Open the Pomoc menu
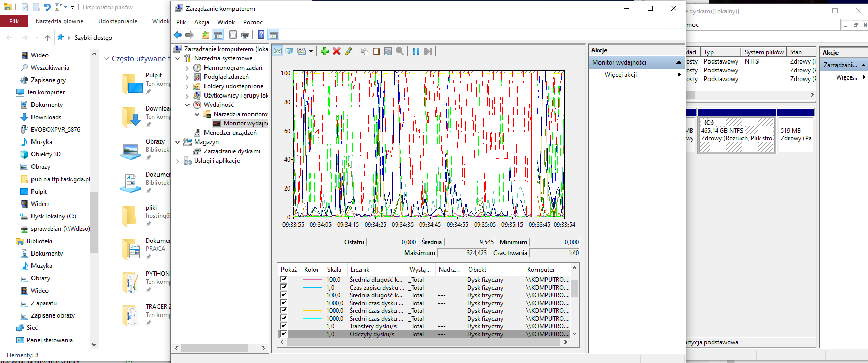 tap(253, 22)
